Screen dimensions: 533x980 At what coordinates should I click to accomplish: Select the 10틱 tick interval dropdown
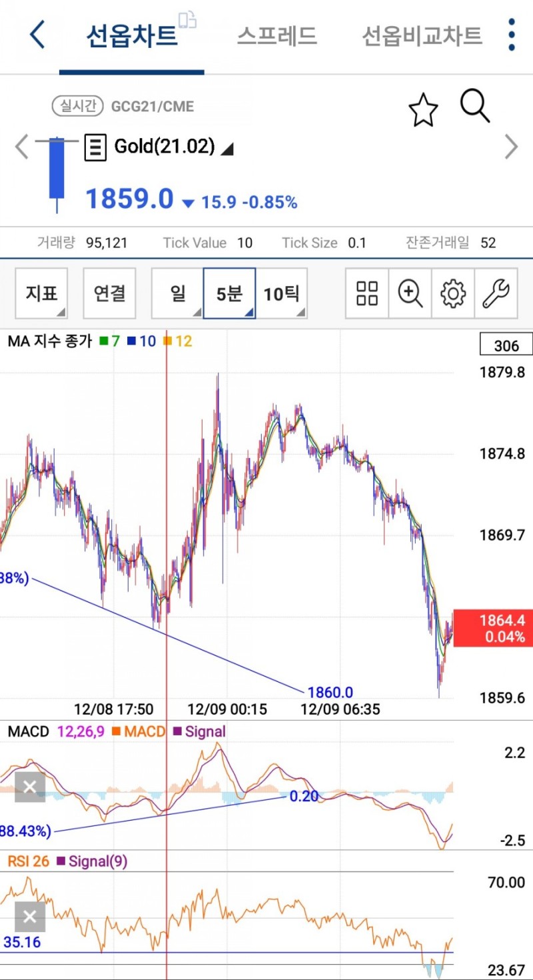point(281,293)
